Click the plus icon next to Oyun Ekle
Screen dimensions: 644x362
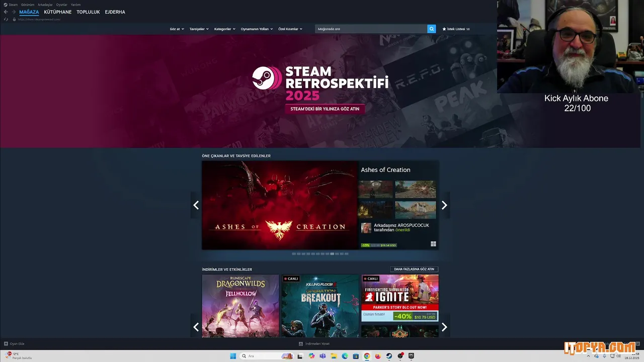pyautogui.click(x=6, y=344)
